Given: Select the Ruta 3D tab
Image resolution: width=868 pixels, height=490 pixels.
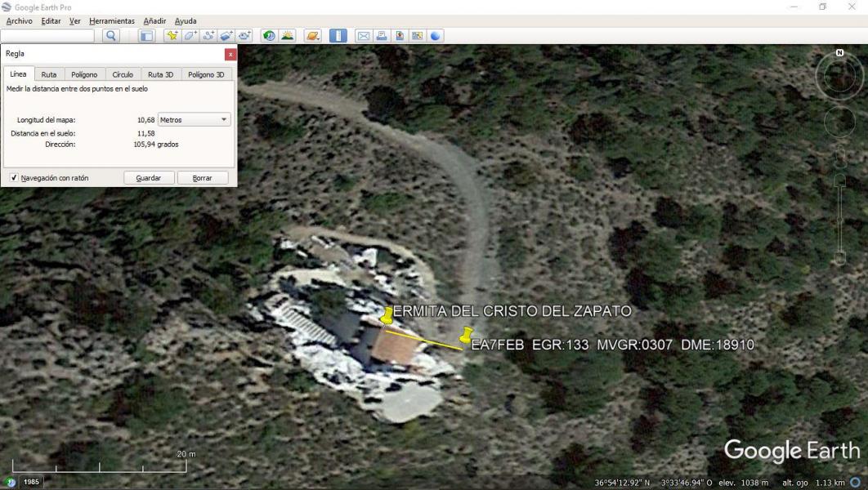Looking at the screenshot, I should click(160, 74).
